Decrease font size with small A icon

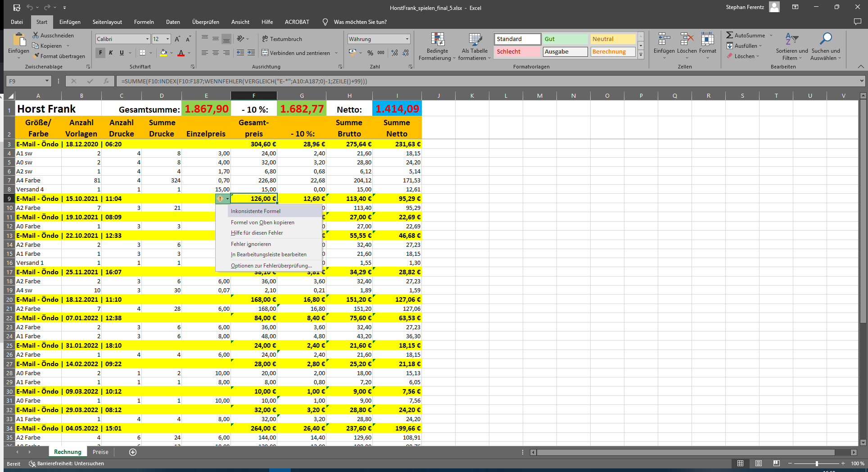[x=188, y=39]
